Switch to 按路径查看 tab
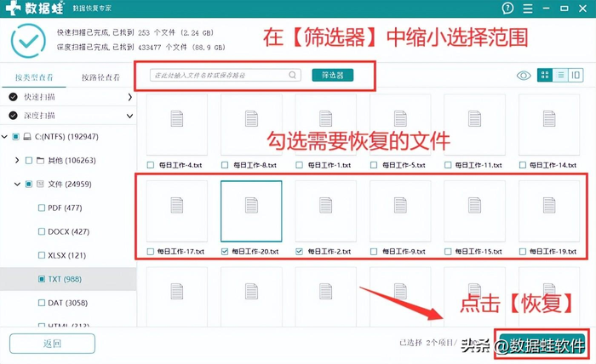This screenshot has width=596, height=364. (100, 77)
